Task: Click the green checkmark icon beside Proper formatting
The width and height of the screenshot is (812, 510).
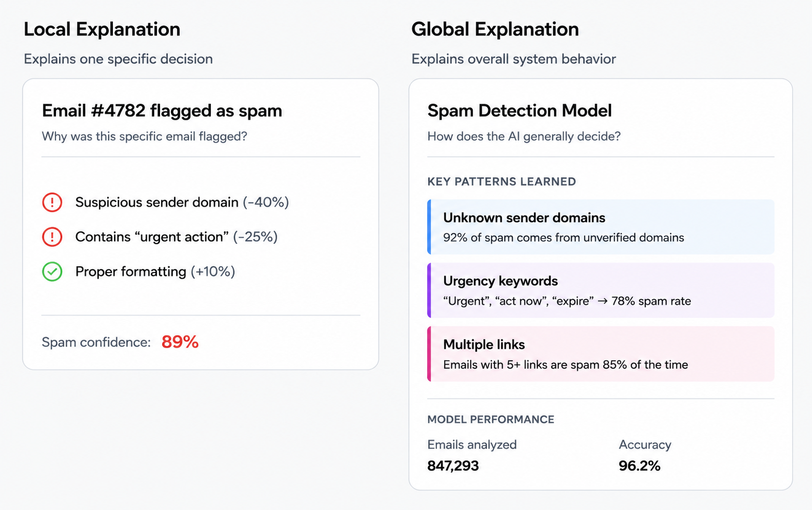Action: coord(52,271)
